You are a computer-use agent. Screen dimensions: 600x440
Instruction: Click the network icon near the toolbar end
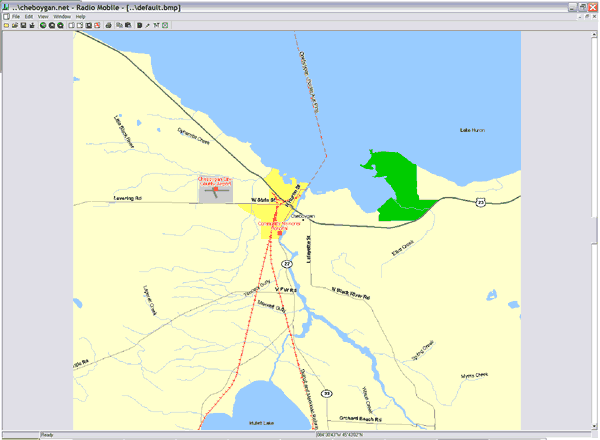point(157,25)
